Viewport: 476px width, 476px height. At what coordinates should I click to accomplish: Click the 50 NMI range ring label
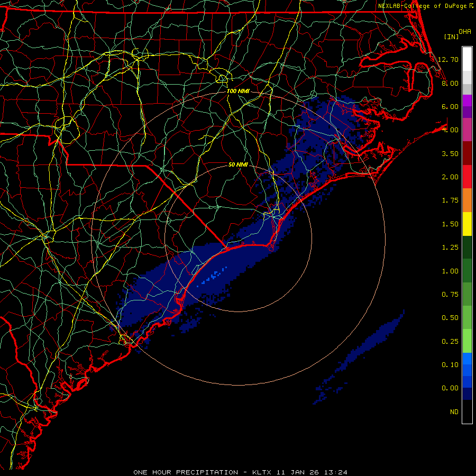238,164
